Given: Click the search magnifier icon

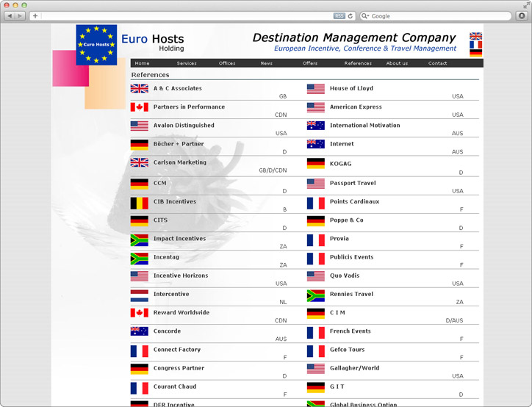Looking at the screenshot, I should point(364,16).
